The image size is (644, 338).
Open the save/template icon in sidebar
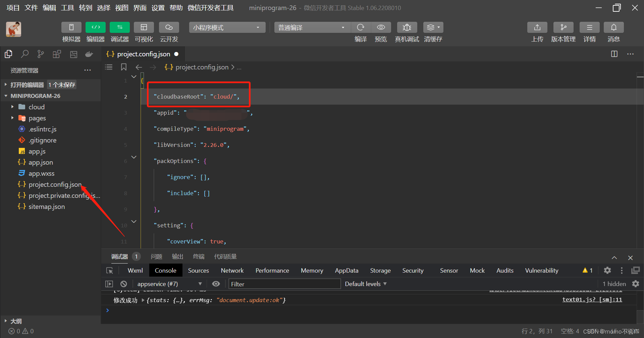pyautogui.click(x=73, y=54)
